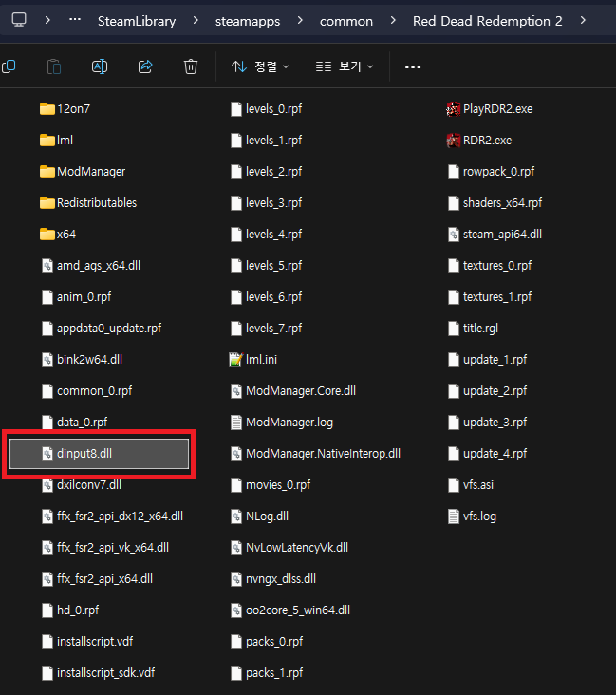Screen dimensions: 616x695
Task: Select ffx_fsr2_api_x64.dll file
Action: (97, 579)
